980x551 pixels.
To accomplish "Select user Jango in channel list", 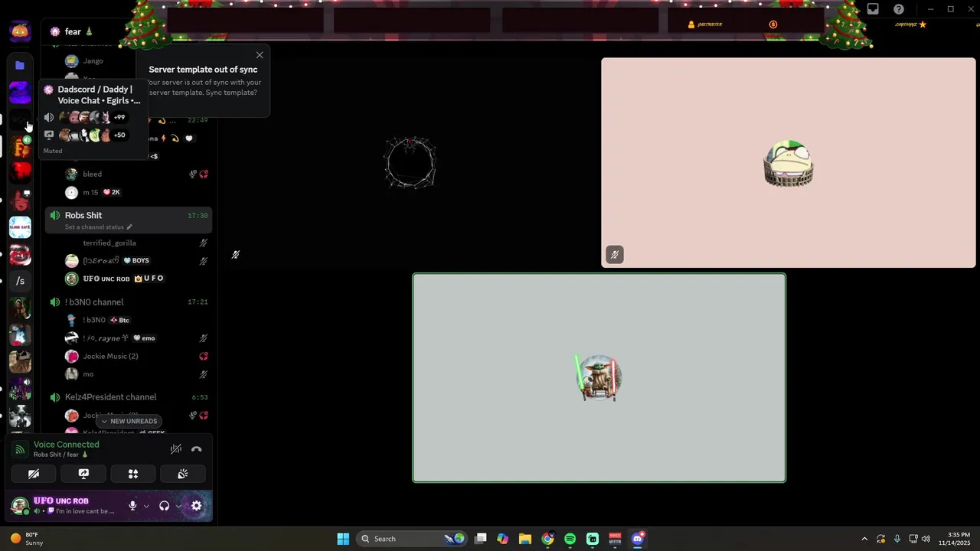I will [x=93, y=60].
